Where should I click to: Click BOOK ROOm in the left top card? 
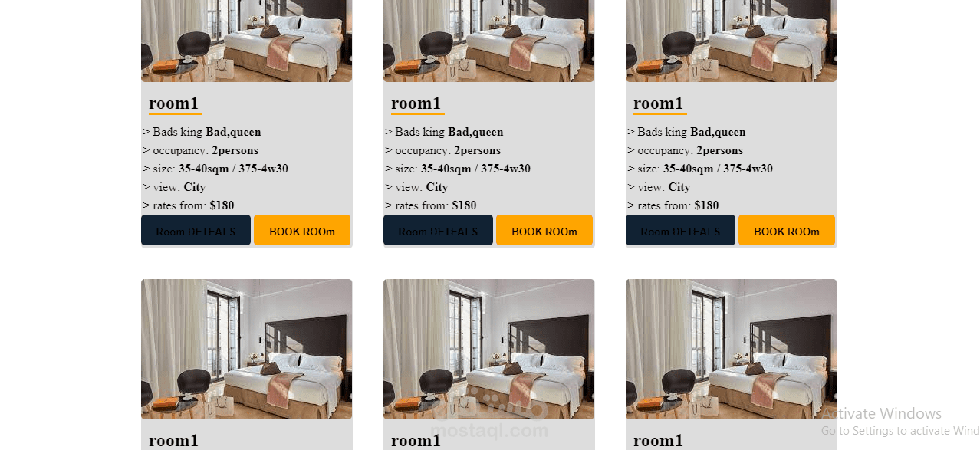pyautogui.click(x=302, y=230)
